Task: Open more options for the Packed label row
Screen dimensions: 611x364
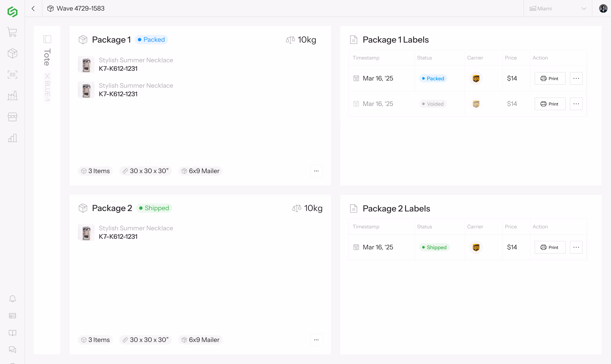Action: (576, 78)
